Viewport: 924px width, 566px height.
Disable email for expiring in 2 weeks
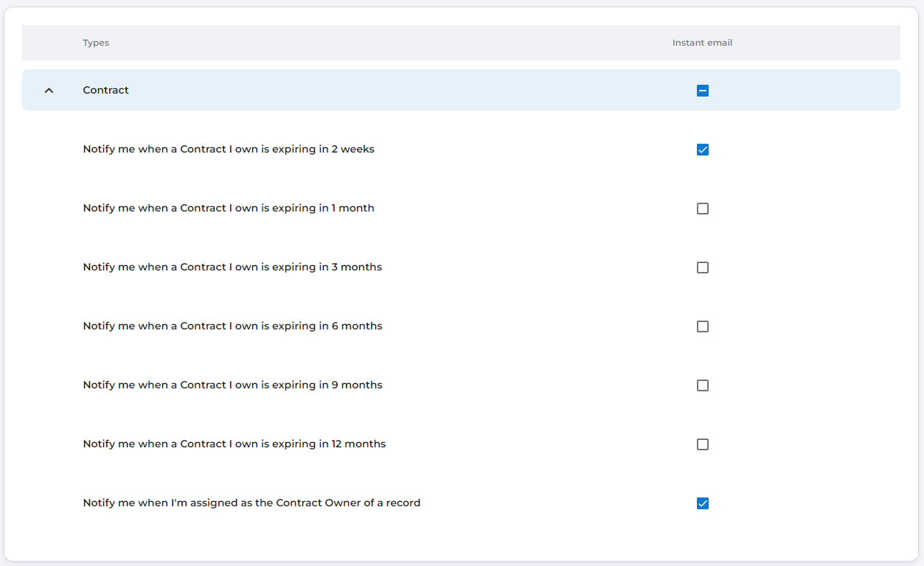(703, 150)
